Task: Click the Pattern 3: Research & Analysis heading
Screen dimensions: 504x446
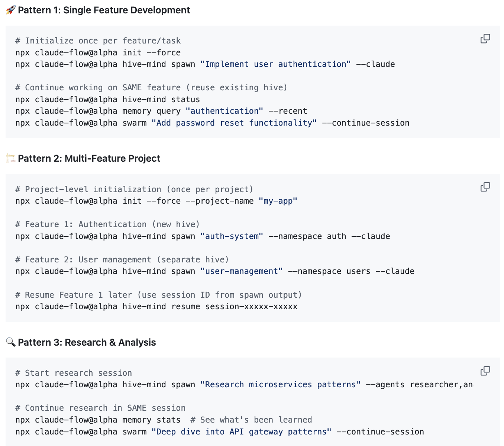Action: tap(87, 342)
